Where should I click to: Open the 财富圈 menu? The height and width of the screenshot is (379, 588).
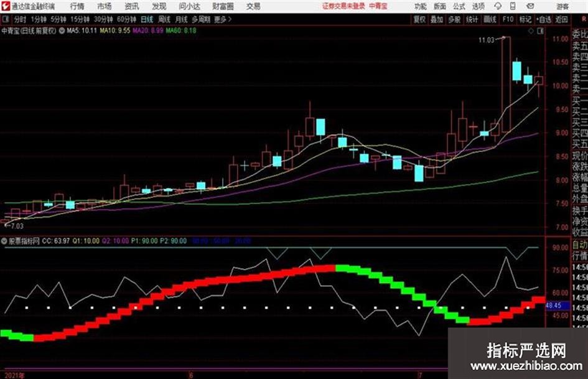(223, 6)
